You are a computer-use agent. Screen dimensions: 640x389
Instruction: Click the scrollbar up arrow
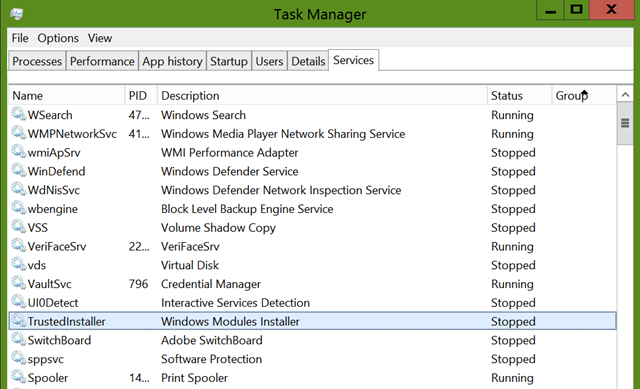[x=625, y=95]
